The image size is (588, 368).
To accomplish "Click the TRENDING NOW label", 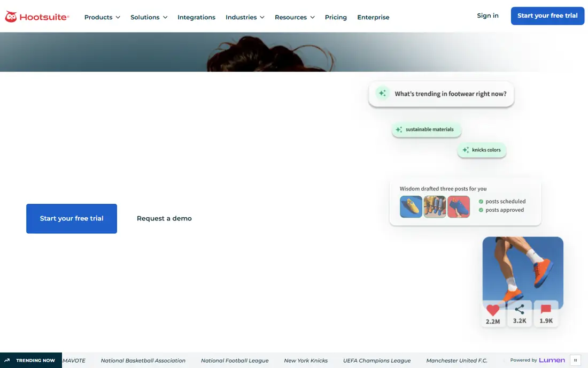I will click(36, 361).
